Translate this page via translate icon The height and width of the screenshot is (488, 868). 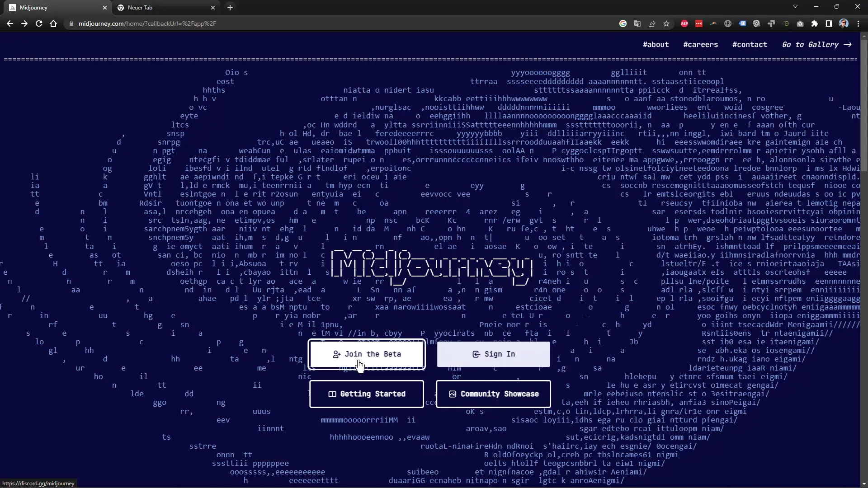[x=637, y=23]
